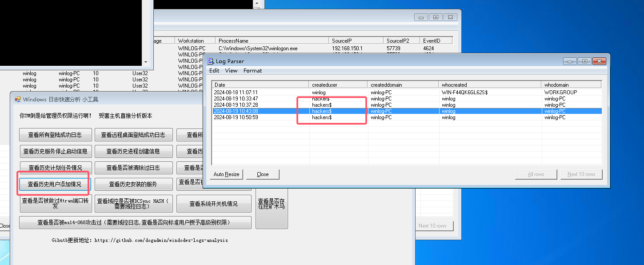Click the WIN-F44QK6GL62S$ cell
644x265 pixels.
point(465,92)
